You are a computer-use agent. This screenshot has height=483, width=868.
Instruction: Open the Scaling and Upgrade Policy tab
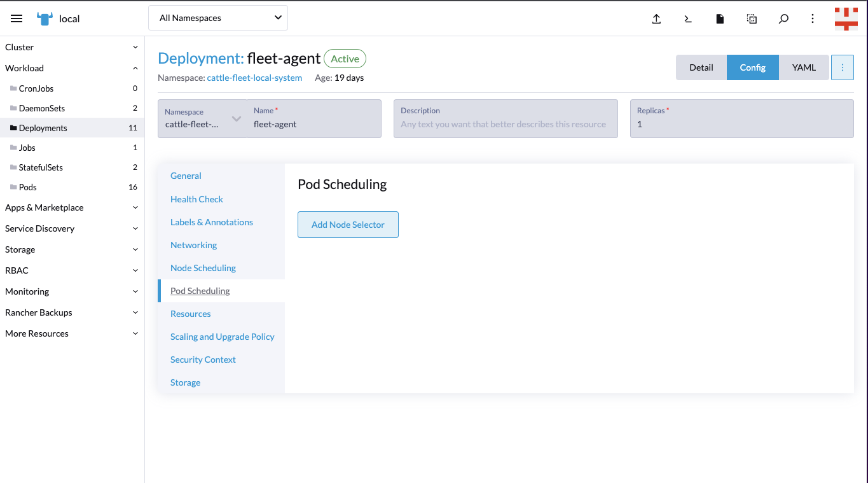(223, 337)
